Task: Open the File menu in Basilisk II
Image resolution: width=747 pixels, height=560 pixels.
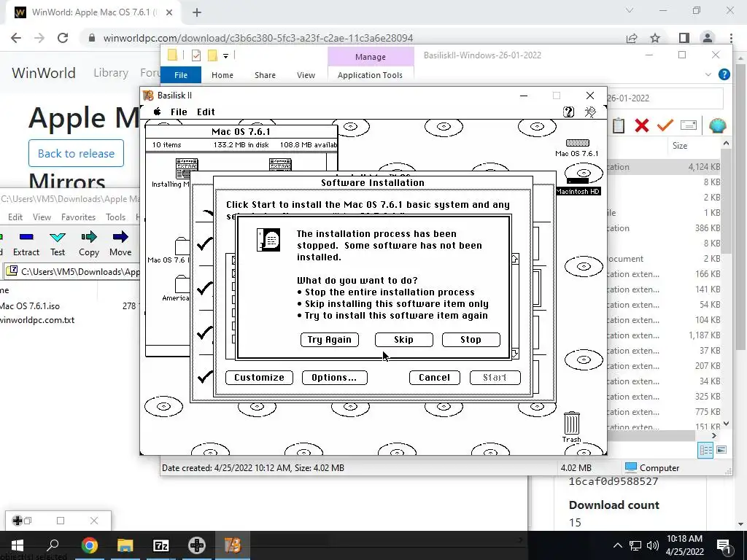Action: [179, 112]
